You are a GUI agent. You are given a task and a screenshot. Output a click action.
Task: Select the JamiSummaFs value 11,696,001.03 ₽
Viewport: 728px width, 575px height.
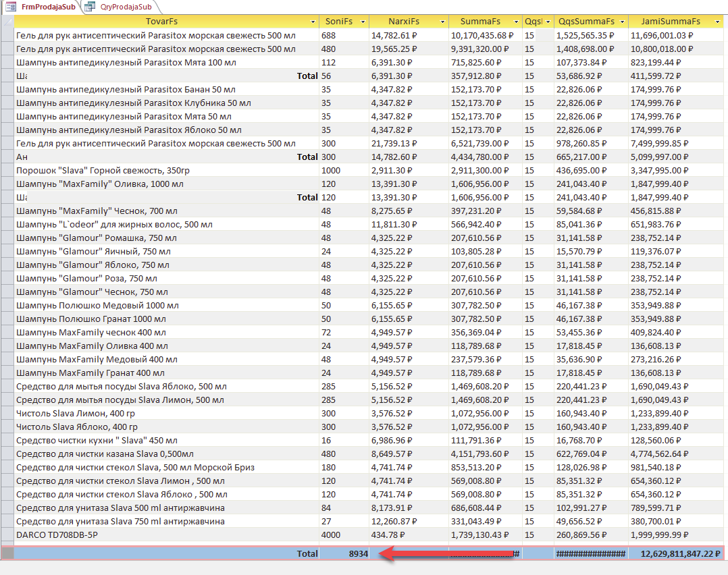[662, 35]
